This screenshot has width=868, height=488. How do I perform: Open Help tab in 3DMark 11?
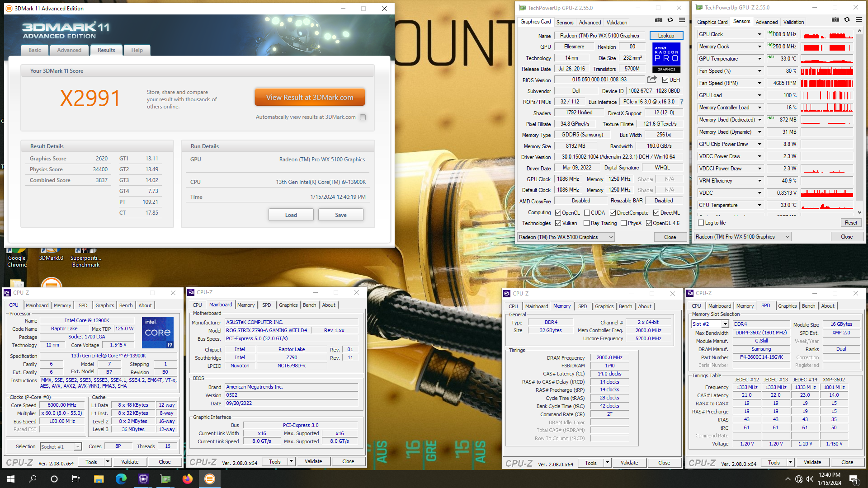tap(137, 50)
